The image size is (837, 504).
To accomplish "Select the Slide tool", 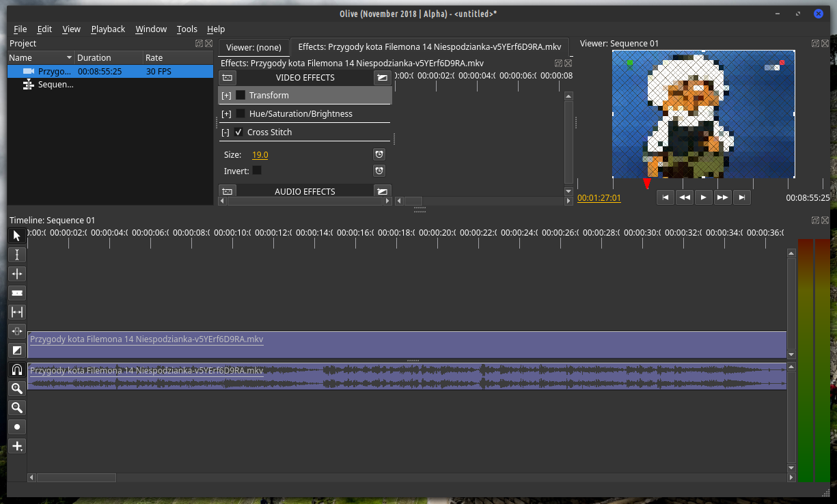I will pos(17,331).
